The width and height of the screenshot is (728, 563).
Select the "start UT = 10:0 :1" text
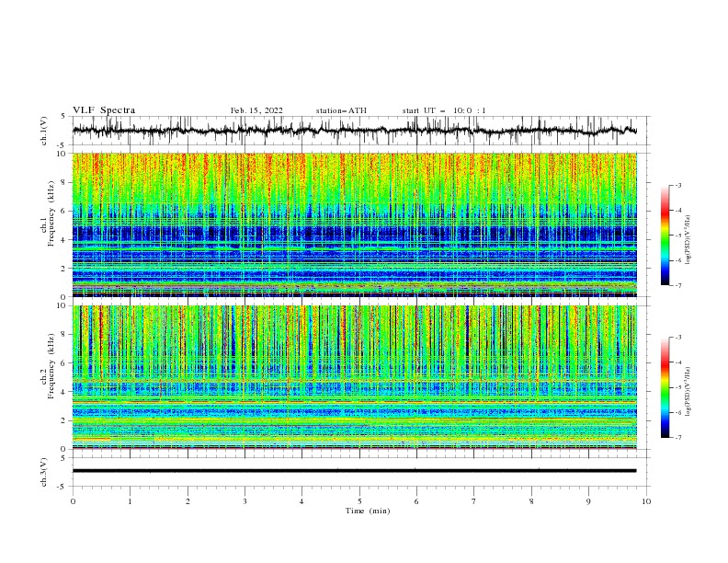444,110
